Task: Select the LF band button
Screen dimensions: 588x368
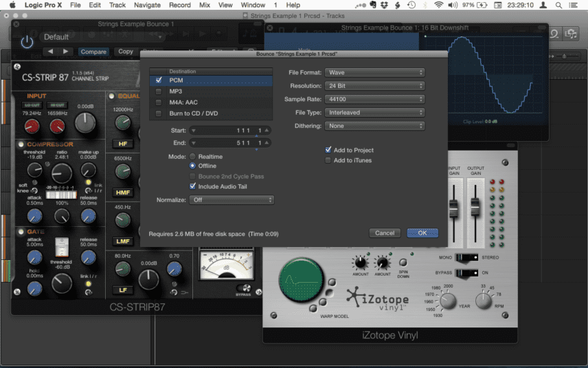Action: [x=123, y=290]
